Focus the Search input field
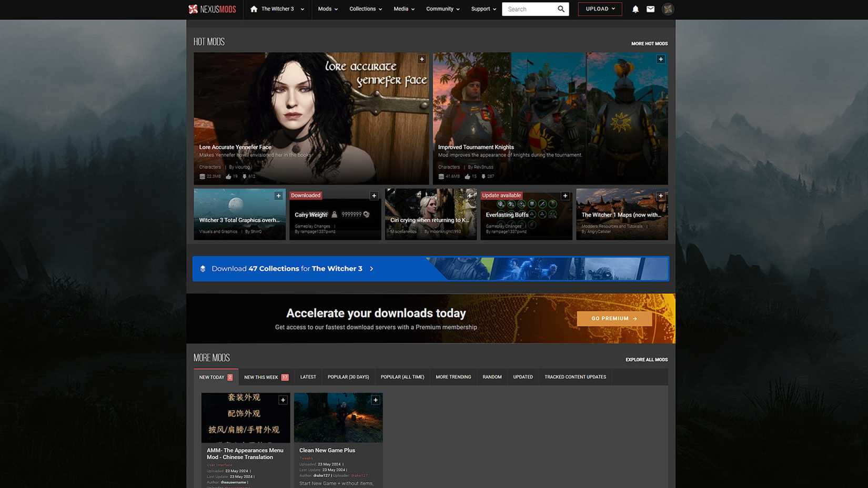 pyautogui.click(x=529, y=9)
